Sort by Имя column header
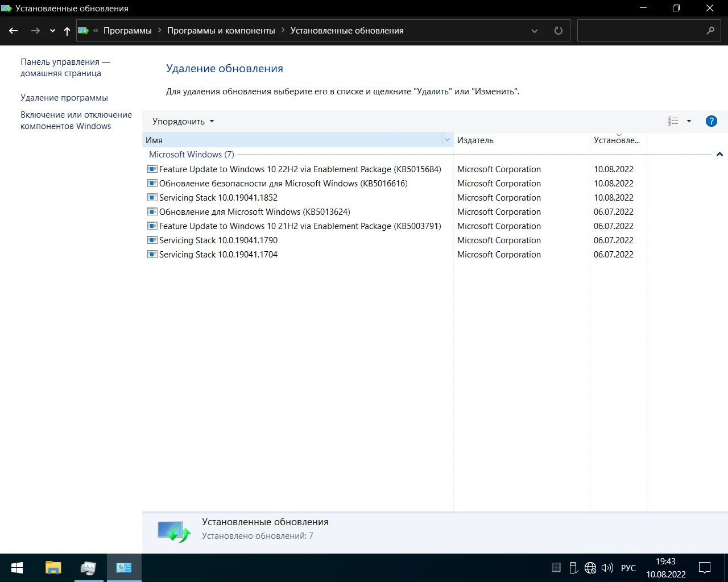The image size is (728, 582). [292, 140]
